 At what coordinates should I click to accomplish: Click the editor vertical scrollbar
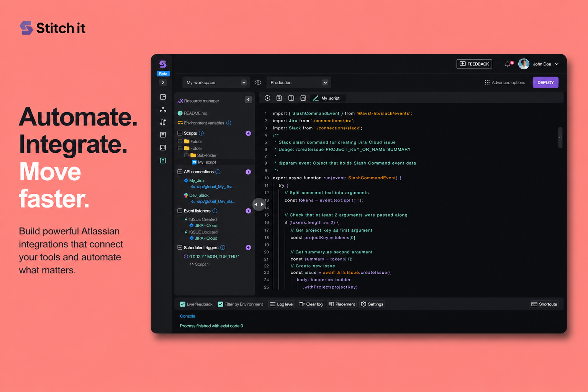click(x=560, y=137)
